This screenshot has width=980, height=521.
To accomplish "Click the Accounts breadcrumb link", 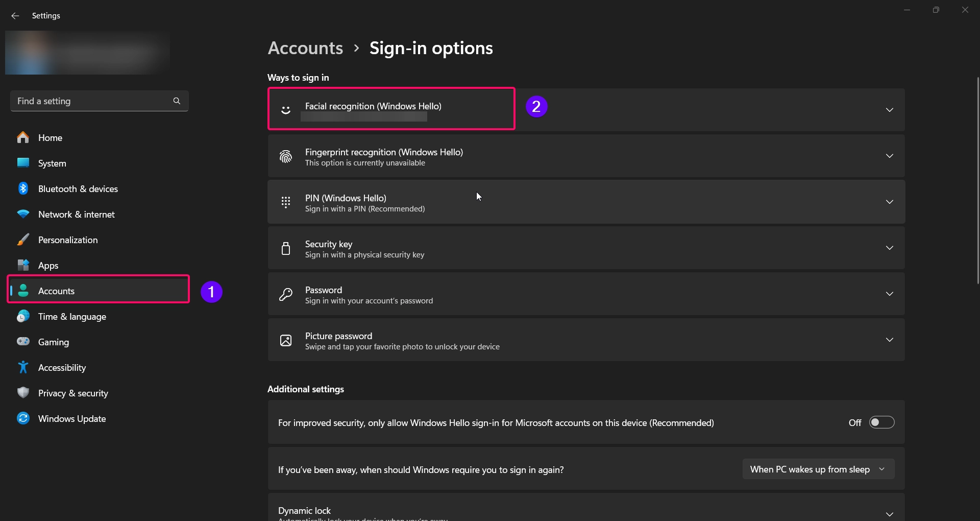I will (305, 48).
